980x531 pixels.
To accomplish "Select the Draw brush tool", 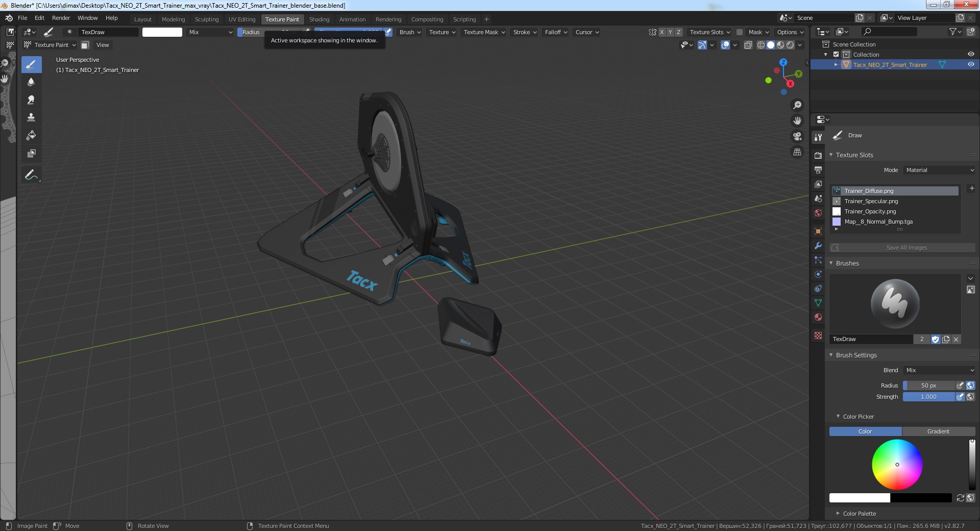I will [31, 64].
